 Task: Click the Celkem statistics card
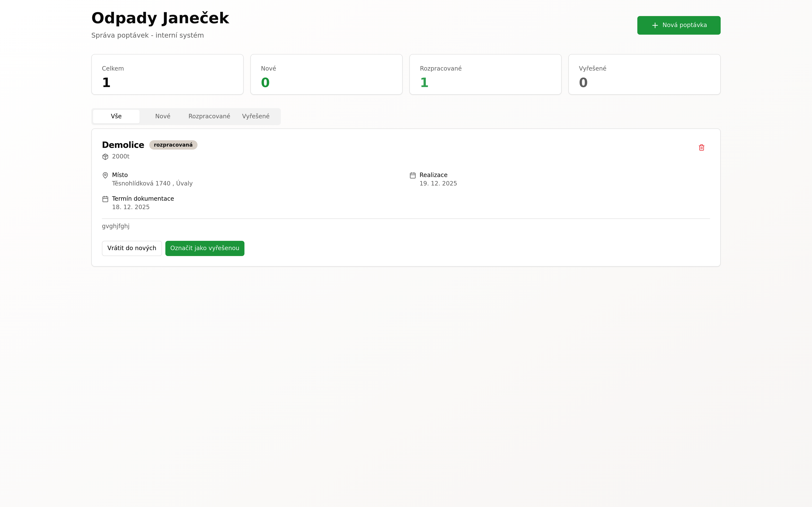[167, 74]
